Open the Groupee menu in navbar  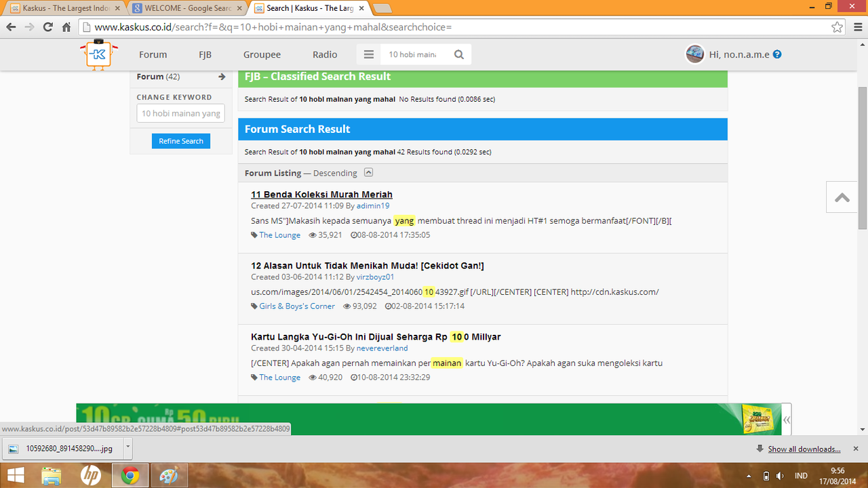(262, 55)
